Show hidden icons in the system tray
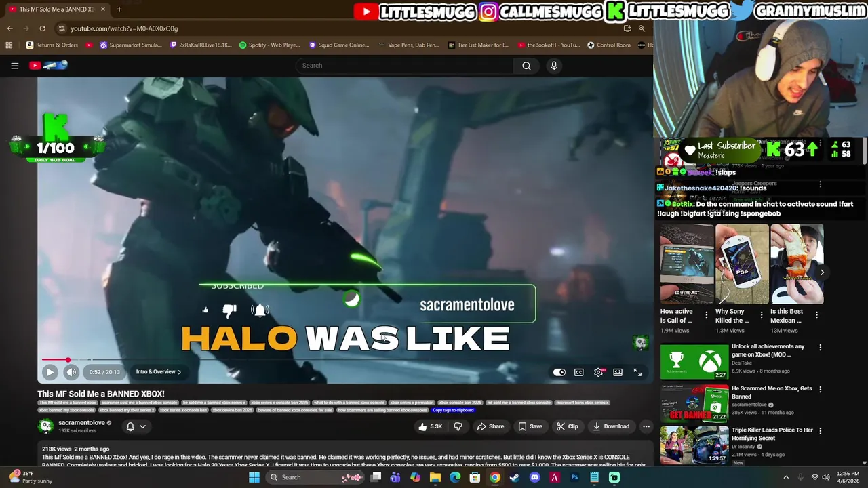The width and height of the screenshot is (868, 488). 786,477
